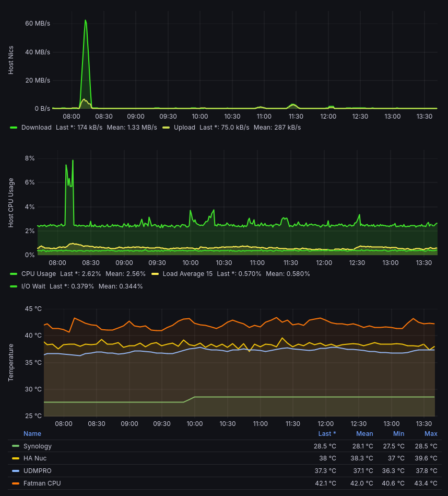Sort temperature legend by Name column
The width and height of the screenshot is (448, 496).
pos(32,434)
